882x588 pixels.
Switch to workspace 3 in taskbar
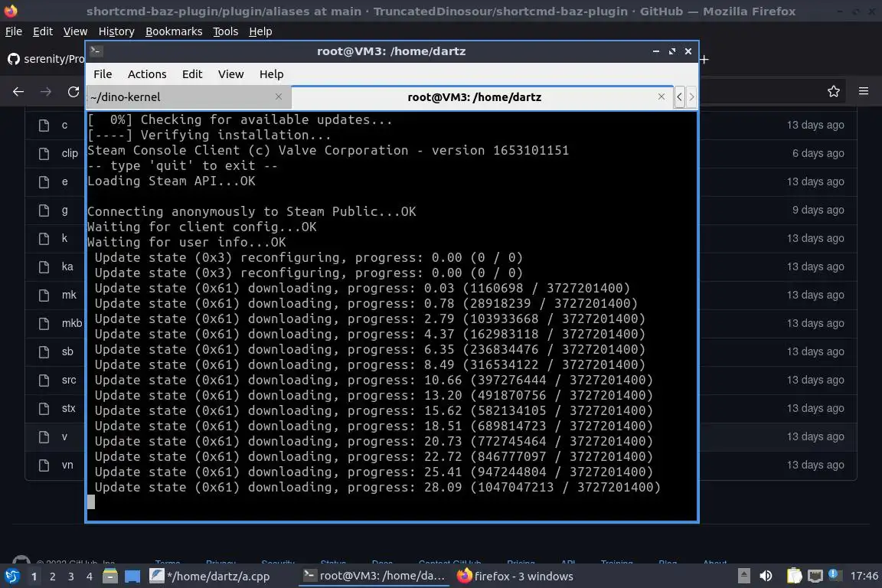click(x=71, y=577)
